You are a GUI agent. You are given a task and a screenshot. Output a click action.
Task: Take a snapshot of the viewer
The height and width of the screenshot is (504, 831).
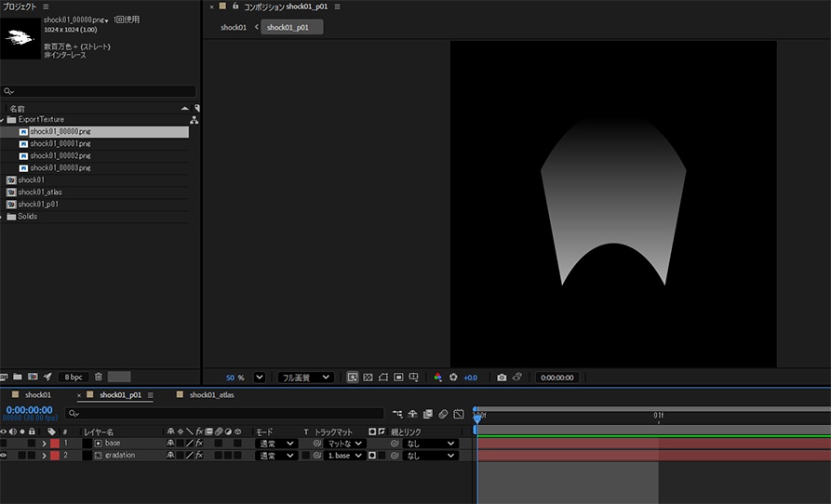[x=502, y=378]
